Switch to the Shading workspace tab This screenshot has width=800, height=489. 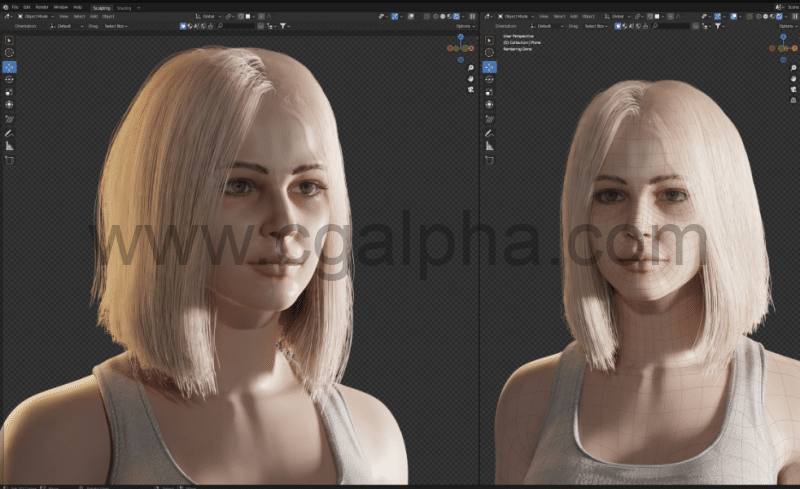click(x=124, y=8)
